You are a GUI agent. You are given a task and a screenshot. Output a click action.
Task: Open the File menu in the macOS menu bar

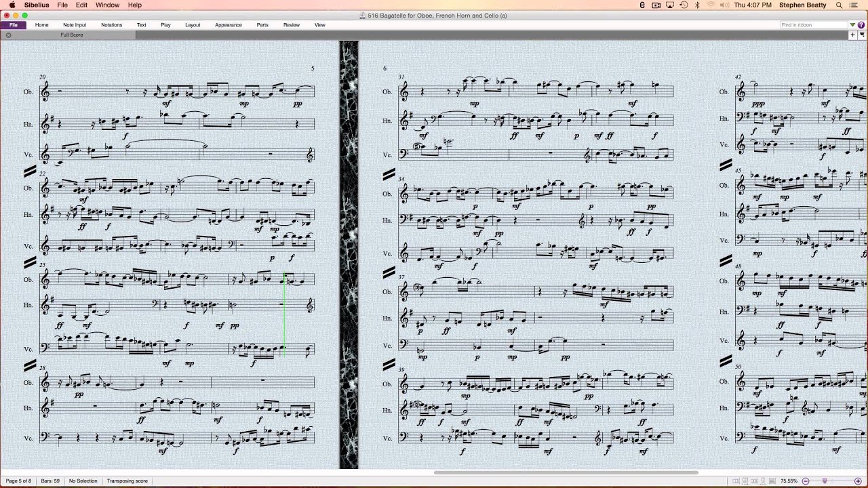[62, 5]
